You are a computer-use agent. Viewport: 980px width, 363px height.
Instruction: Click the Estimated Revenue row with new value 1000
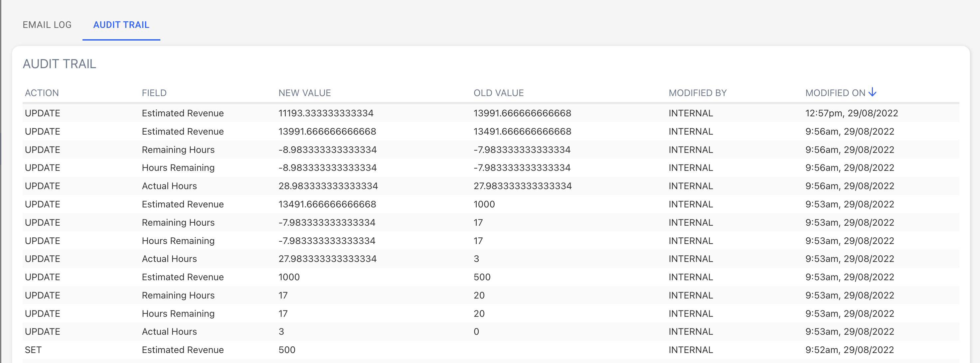183,277
